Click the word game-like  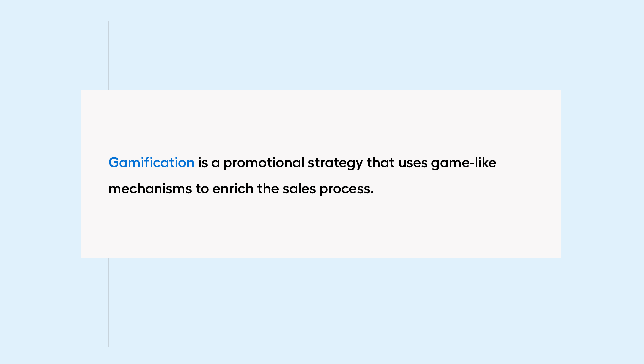(x=464, y=163)
